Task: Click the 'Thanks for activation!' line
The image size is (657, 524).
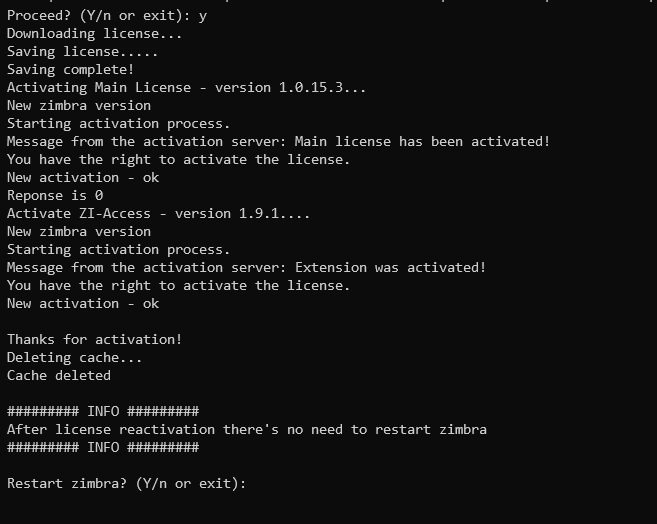Action: (95, 339)
